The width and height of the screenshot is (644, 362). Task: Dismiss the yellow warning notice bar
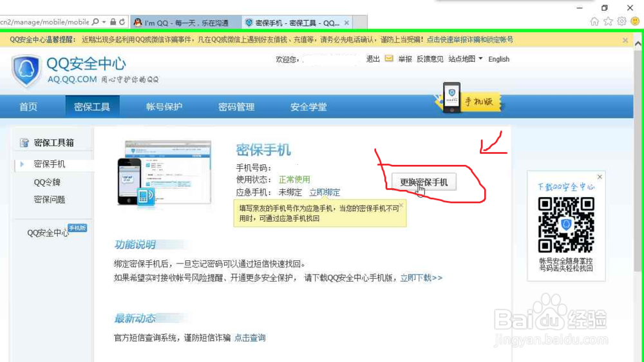pos(625,41)
